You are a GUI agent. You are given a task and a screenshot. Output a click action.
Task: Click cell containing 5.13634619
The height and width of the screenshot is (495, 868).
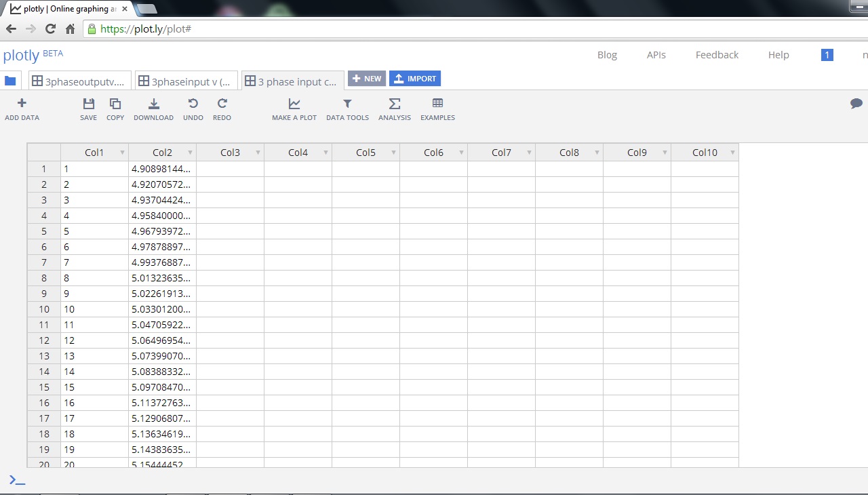click(163, 434)
